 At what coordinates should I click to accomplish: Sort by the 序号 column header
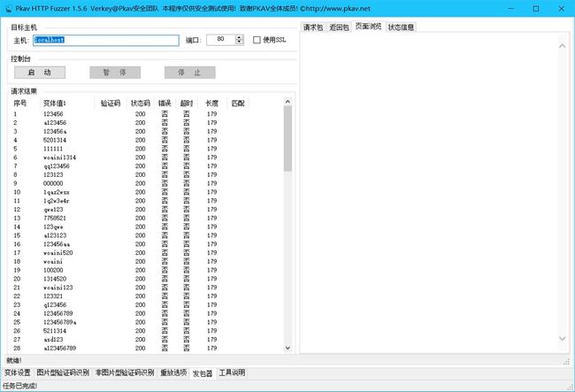[x=25, y=103]
